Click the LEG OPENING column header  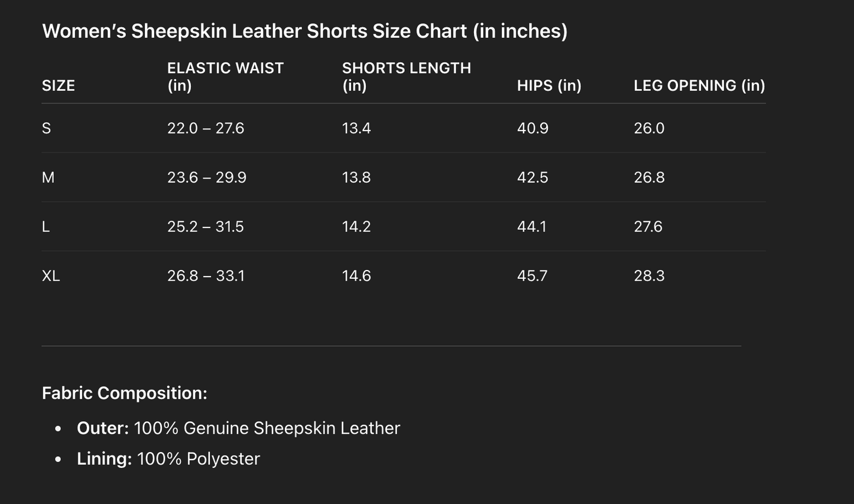click(699, 86)
